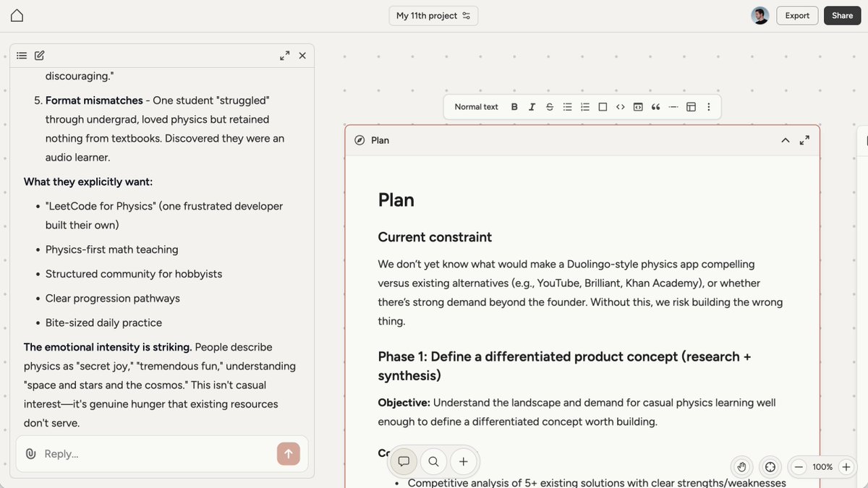Click the Plan card compass icon
This screenshot has height=488, width=868.
(359, 140)
